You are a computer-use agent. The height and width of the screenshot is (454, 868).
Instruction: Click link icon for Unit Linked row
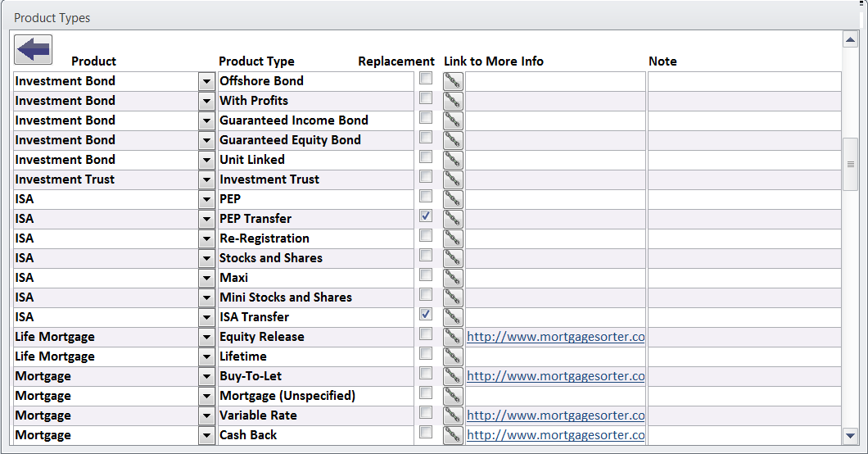coord(453,160)
